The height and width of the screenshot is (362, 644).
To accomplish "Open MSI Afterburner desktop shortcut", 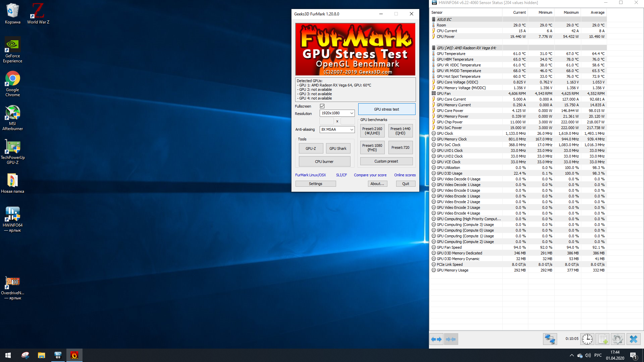I will pos(13,118).
